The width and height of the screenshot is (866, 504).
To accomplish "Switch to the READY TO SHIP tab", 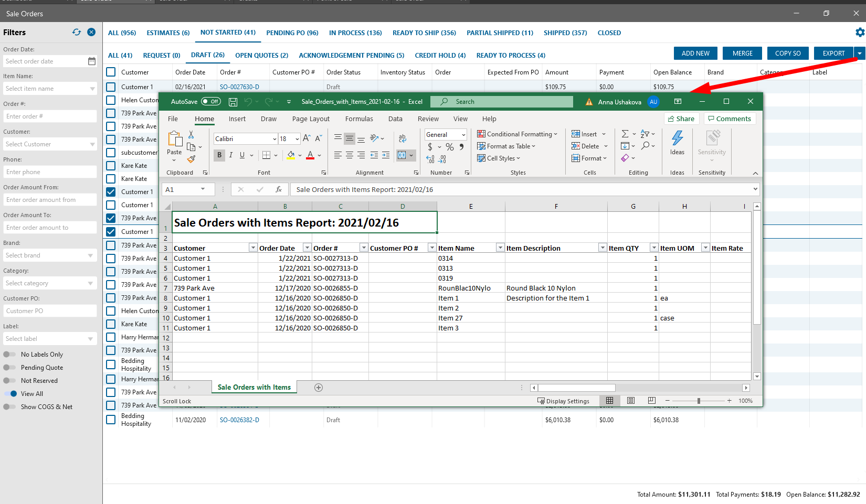I will (424, 33).
